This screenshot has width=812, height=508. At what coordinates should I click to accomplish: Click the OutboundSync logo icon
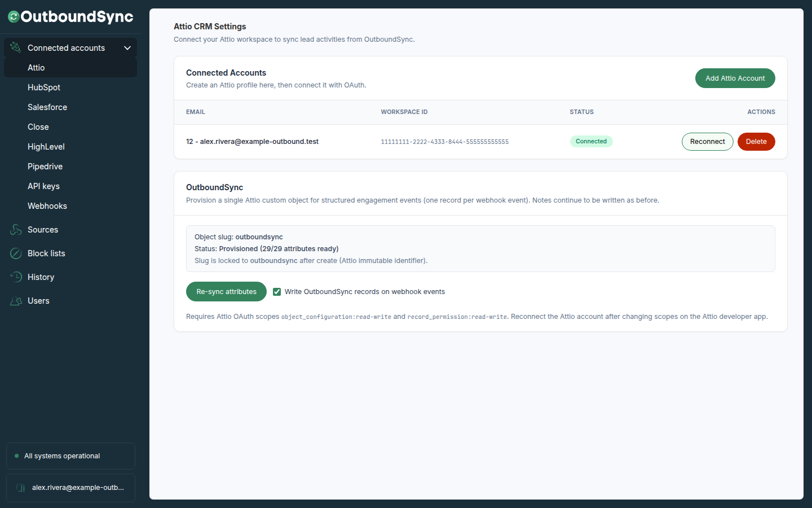tap(14, 17)
